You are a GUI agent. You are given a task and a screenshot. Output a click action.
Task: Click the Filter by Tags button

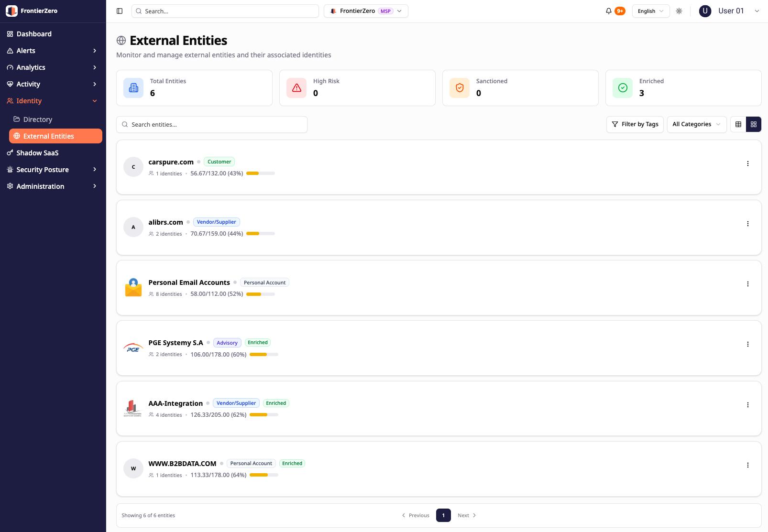635,124
